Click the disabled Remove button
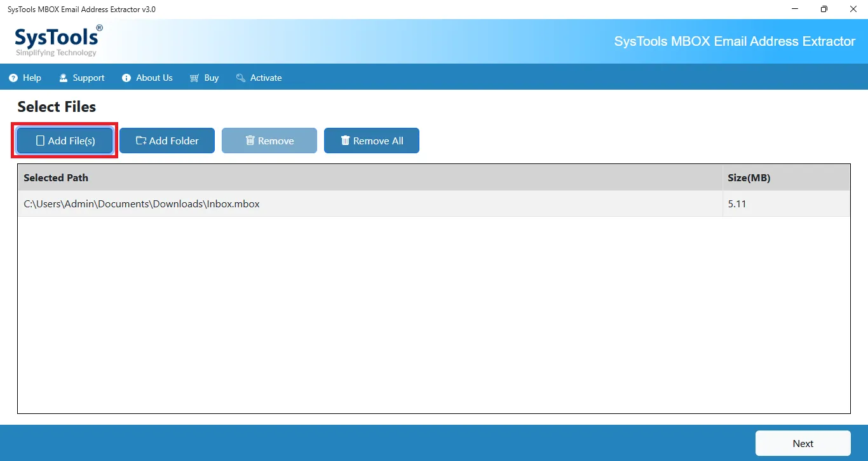This screenshot has height=461, width=868. click(x=269, y=141)
